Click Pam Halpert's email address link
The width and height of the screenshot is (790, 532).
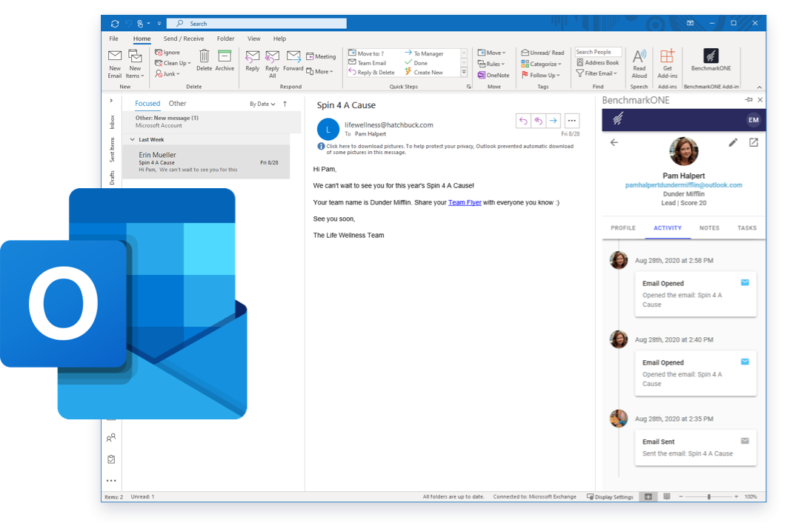pyautogui.click(x=684, y=185)
